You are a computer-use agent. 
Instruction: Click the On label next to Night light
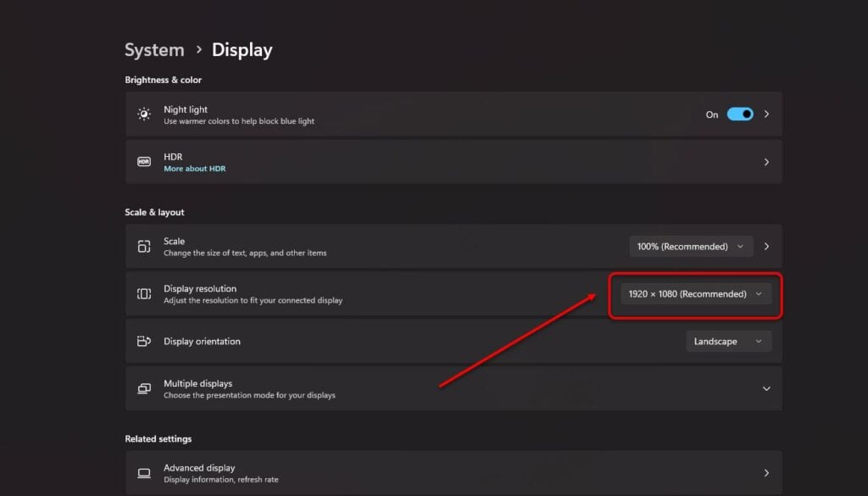[x=711, y=114]
